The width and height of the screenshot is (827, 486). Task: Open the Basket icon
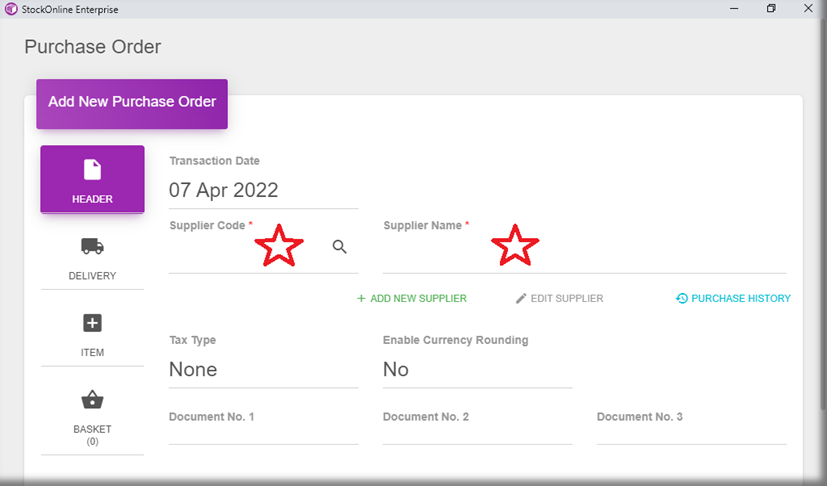click(92, 400)
